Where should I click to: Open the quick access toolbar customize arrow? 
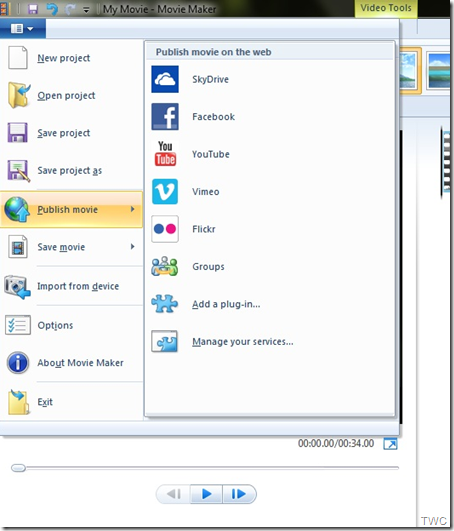tap(86, 10)
